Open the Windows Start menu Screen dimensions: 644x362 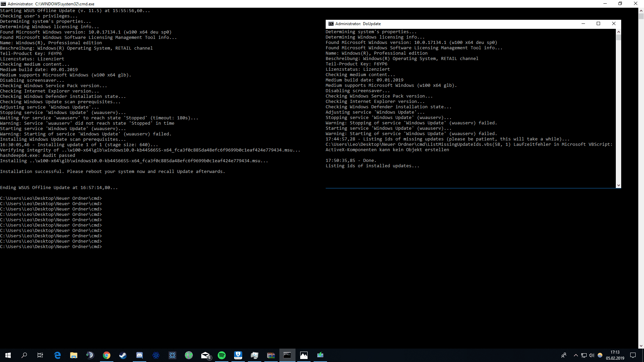pos(8,355)
